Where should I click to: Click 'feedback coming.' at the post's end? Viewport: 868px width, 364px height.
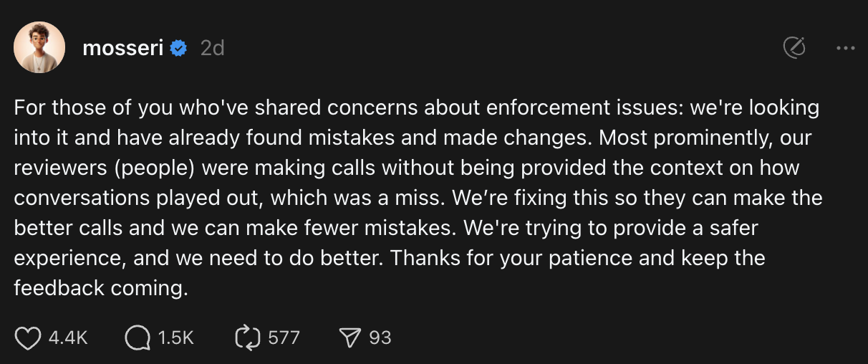[x=101, y=288]
